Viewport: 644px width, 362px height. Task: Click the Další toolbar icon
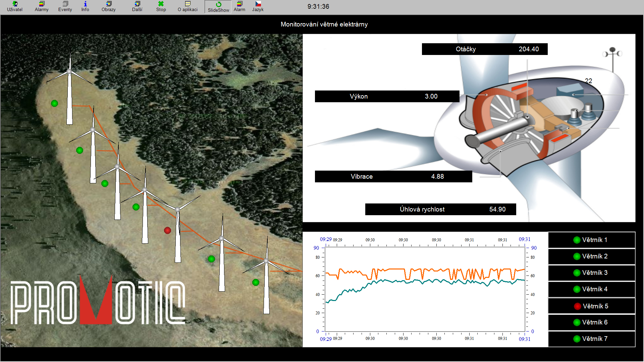coord(137,6)
